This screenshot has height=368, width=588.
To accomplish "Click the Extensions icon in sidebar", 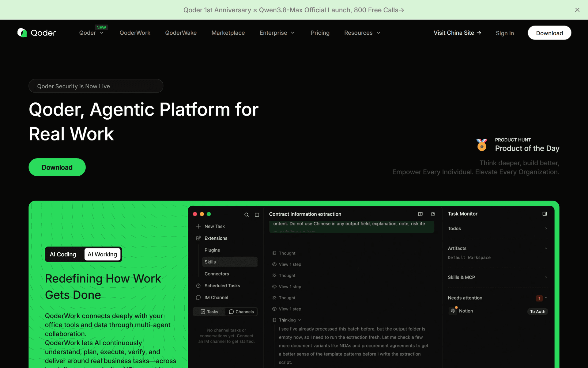I will tap(198, 238).
